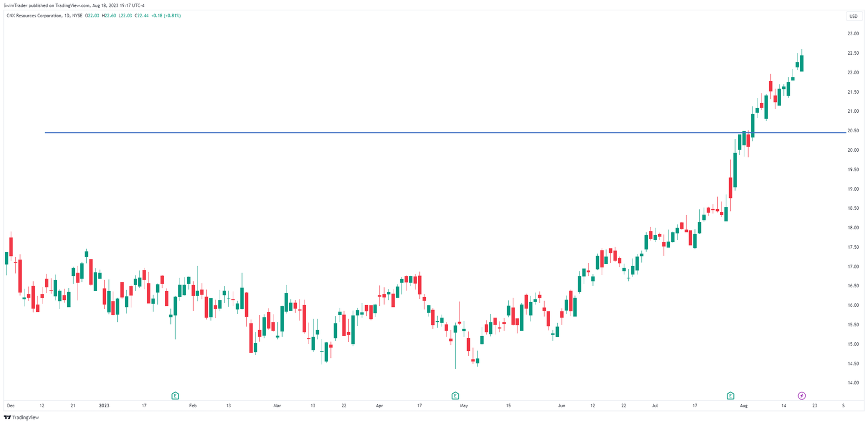Click the Jun date axis label
868x424 pixels.
coord(561,406)
